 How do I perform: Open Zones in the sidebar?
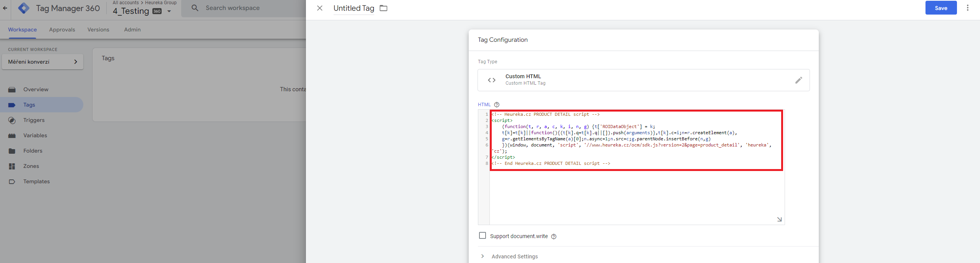41,166
